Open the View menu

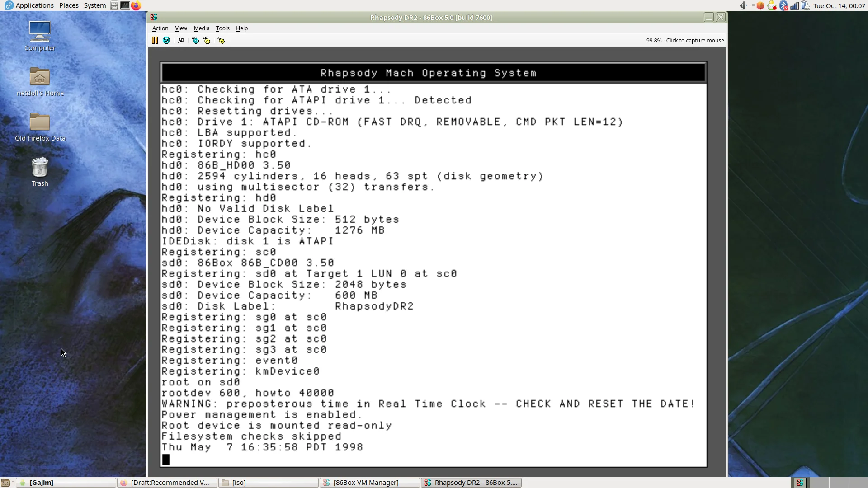pyautogui.click(x=181, y=28)
